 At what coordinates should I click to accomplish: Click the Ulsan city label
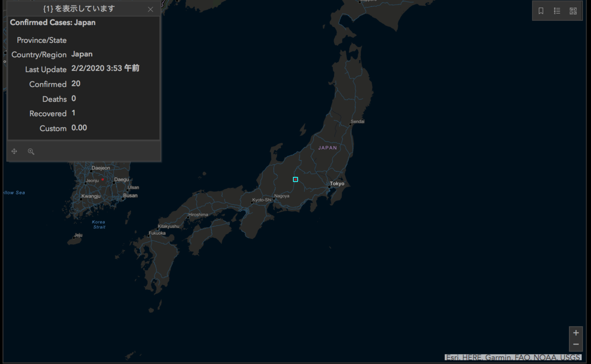tap(133, 188)
